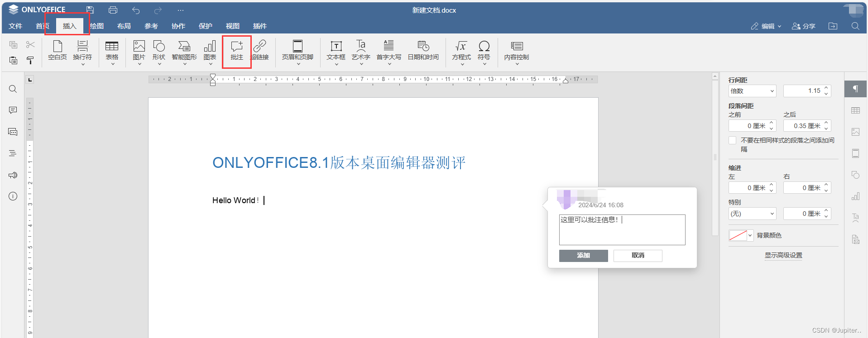Open the Shape (形状) dropdown

[x=159, y=52]
